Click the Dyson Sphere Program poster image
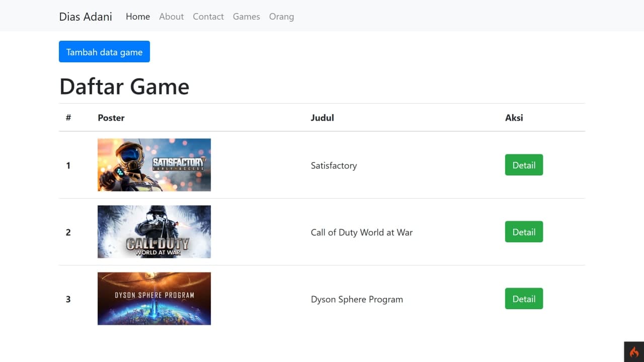 pos(154,299)
